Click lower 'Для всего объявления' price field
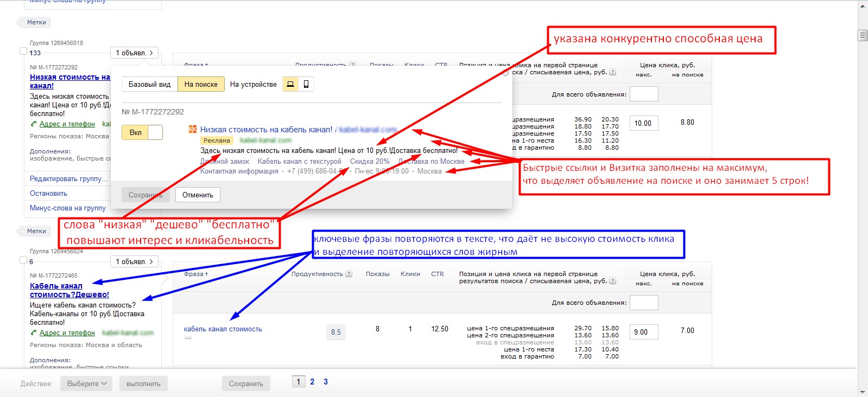 pyautogui.click(x=644, y=303)
